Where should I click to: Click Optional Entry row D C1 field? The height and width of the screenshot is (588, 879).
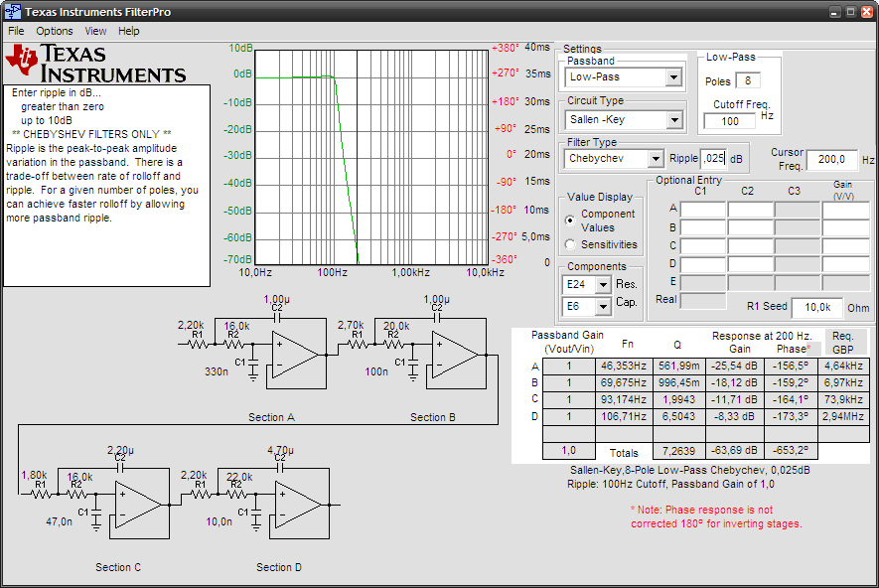(x=703, y=264)
